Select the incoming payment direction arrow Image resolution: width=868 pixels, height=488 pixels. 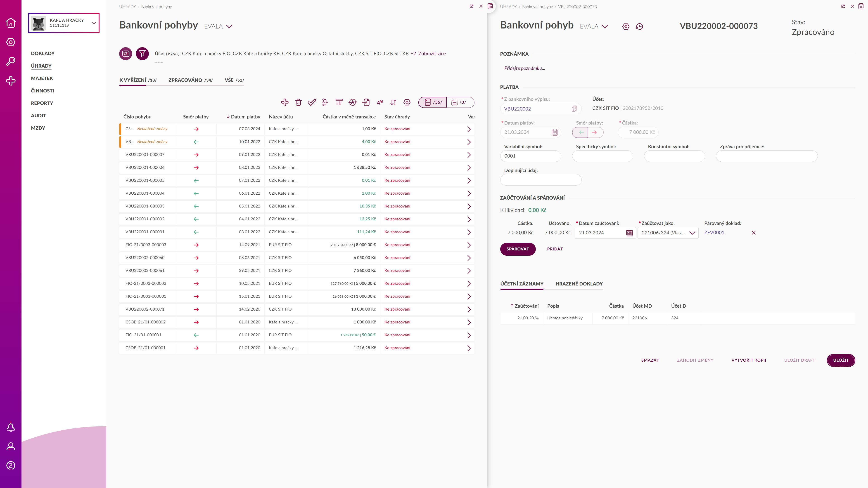580,132
